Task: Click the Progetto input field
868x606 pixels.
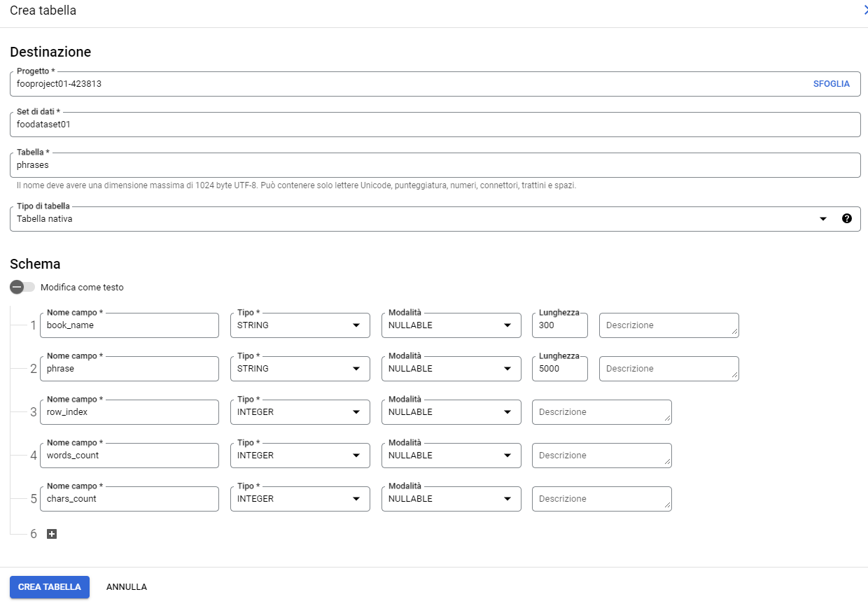Action: click(435, 84)
